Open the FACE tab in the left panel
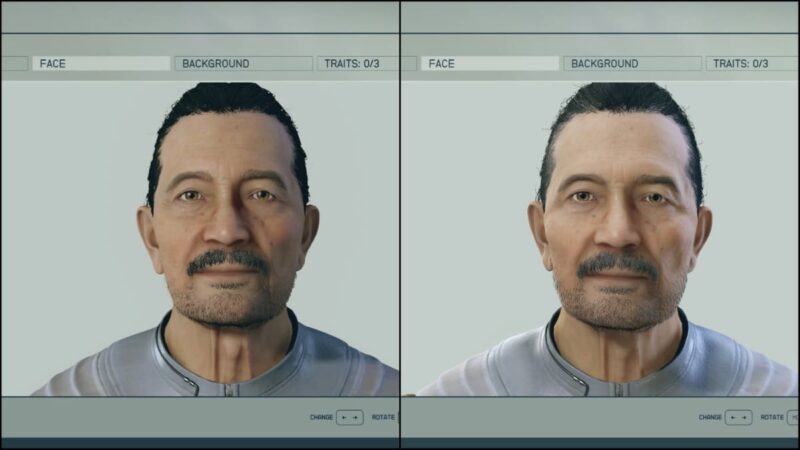Screen dimensions: 800x450 click(101, 63)
